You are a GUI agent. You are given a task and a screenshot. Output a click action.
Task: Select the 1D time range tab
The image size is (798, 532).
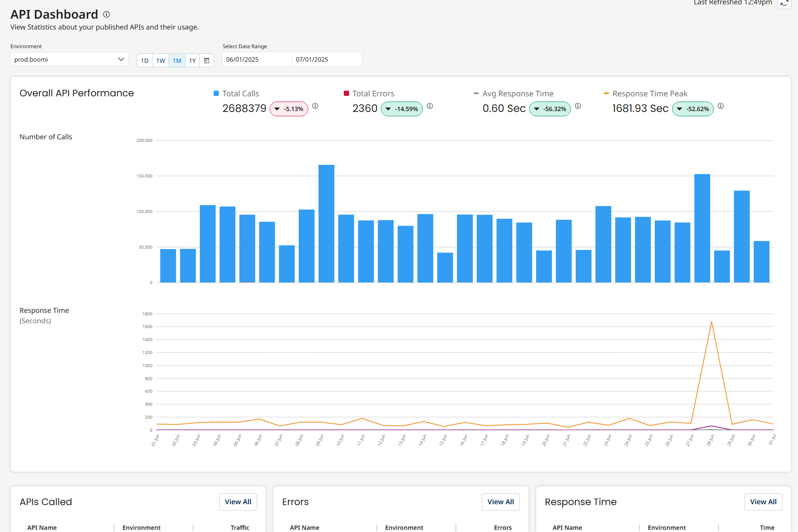pyautogui.click(x=145, y=60)
